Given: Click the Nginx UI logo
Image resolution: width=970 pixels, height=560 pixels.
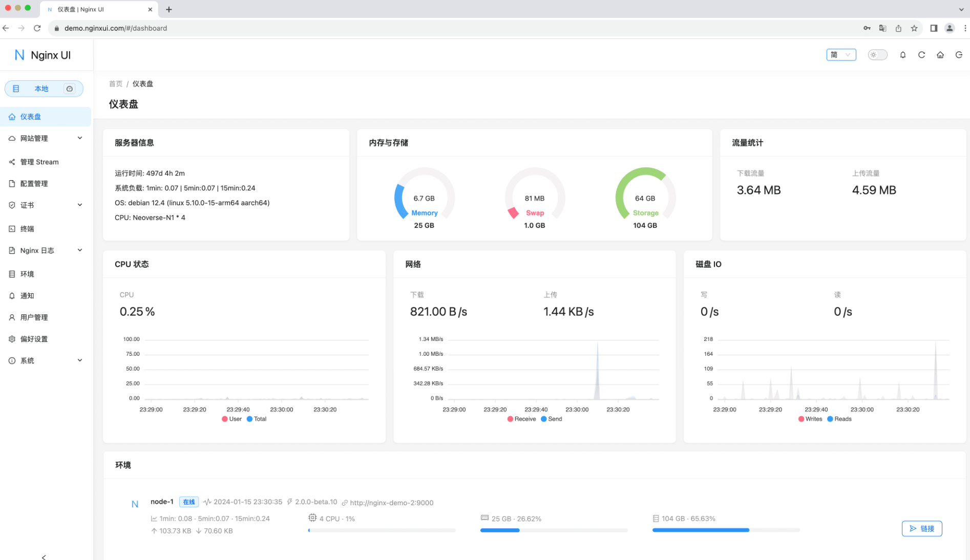Looking at the screenshot, I should pos(43,55).
